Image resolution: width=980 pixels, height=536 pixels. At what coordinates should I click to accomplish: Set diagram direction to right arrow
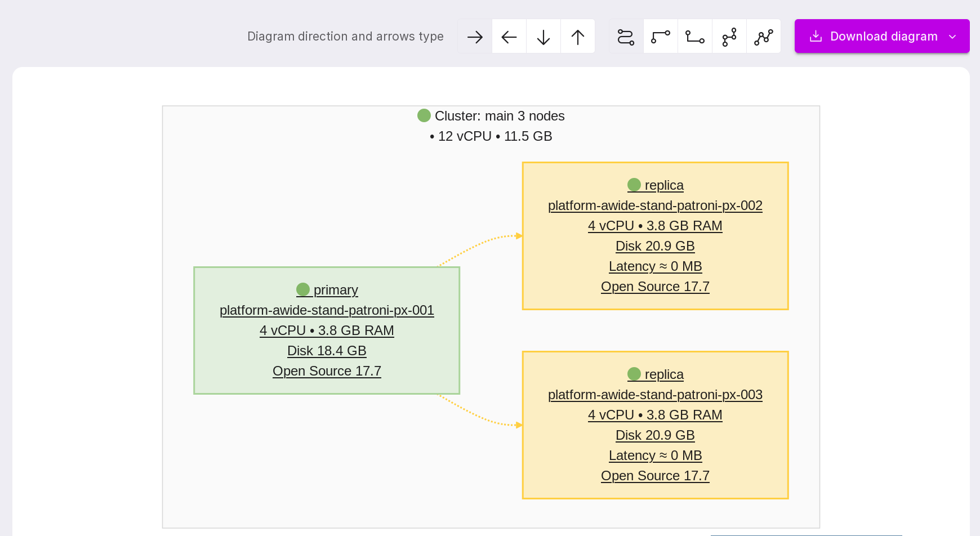coord(475,37)
